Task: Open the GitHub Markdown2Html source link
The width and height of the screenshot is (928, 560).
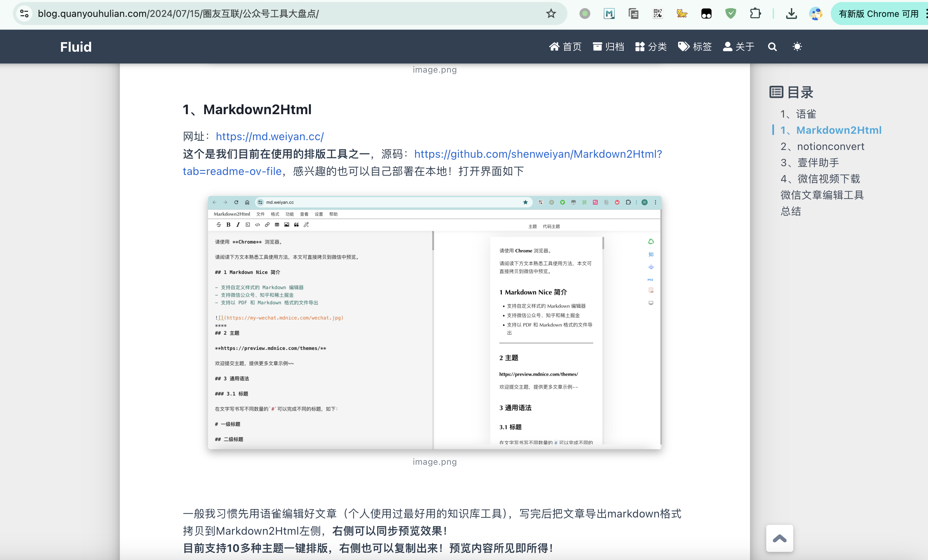Action: pyautogui.click(x=537, y=154)
